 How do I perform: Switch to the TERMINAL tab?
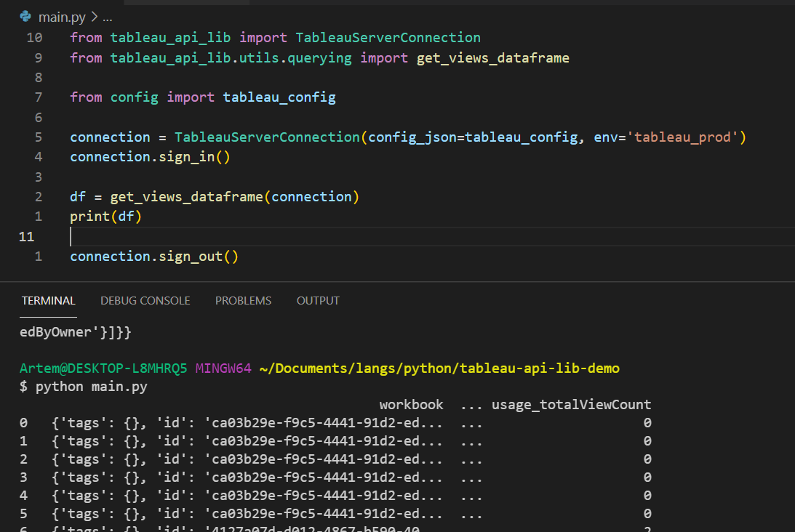[x=48, y=300]
